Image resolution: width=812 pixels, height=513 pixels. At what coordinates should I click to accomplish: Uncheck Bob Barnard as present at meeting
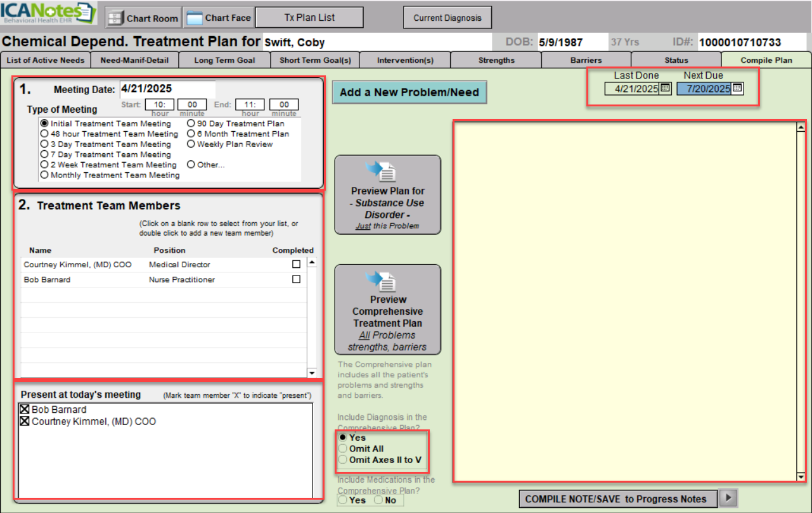point(25,410)
